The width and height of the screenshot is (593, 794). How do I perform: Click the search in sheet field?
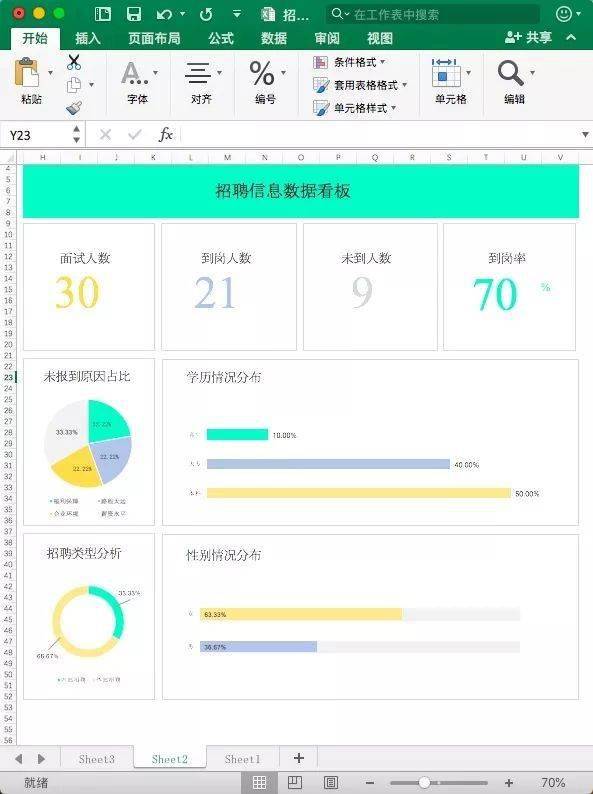[x=433, y=14]
